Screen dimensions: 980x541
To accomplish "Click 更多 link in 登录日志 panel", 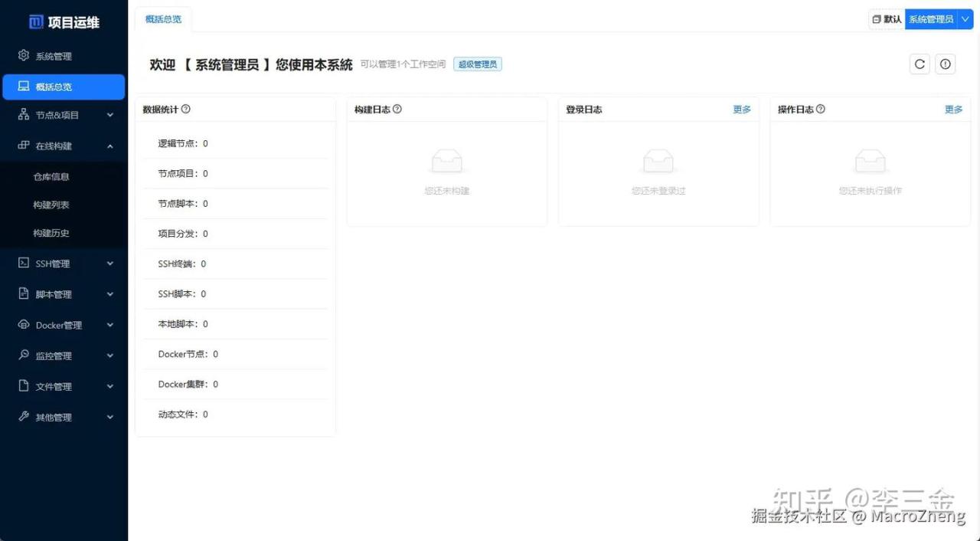I will click(742, 110).
